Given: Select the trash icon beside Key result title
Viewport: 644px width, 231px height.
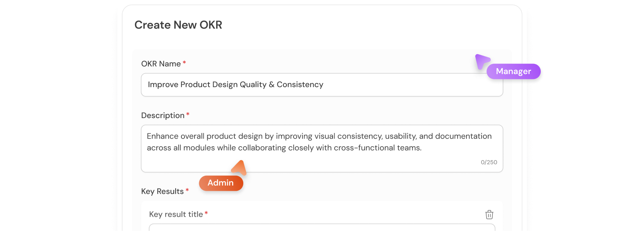Looking at the screenshot, I should coord(489,214).
